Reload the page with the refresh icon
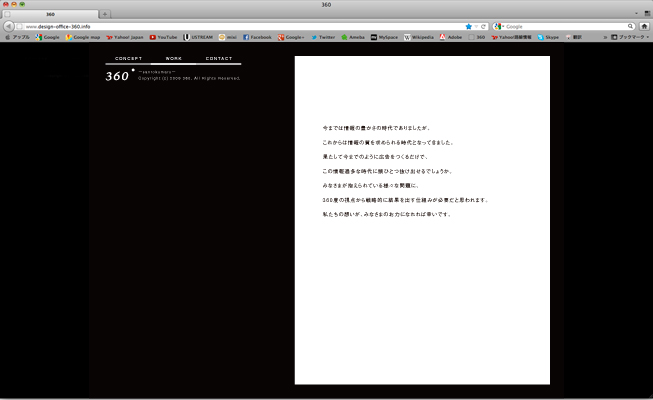The image size is (653, 400). pyautogui.click(x=484, y=26)
